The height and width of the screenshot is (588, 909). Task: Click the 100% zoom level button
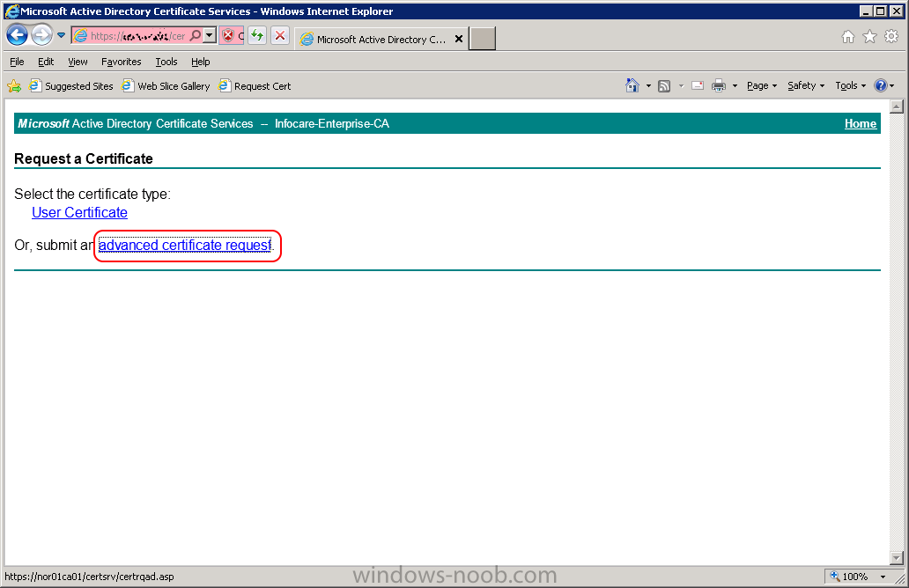[x=849, y=577]
